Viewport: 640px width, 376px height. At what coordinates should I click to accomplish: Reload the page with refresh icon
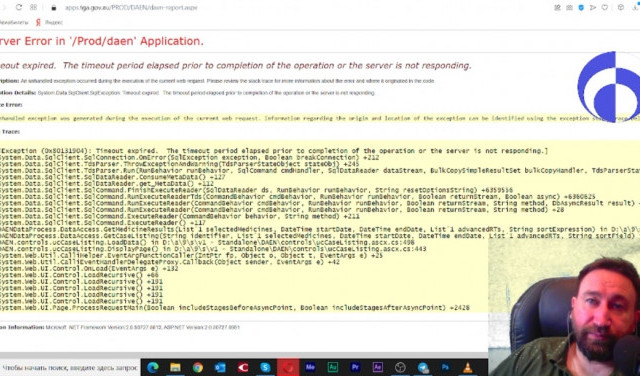pos(19,7)
